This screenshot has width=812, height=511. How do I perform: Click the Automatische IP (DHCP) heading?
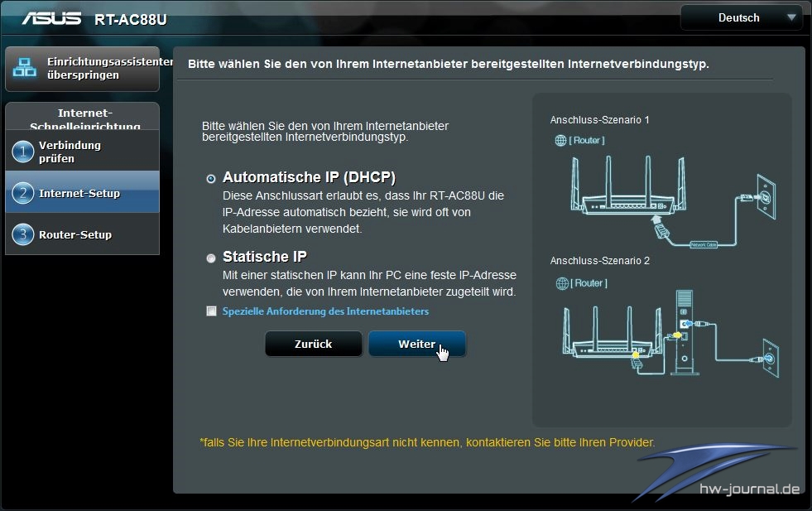coord(310,177)
